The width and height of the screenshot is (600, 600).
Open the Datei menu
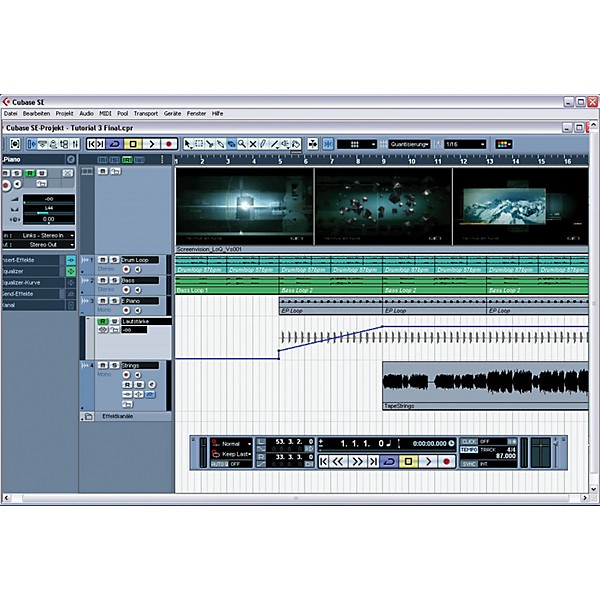[x=10, y=114]
